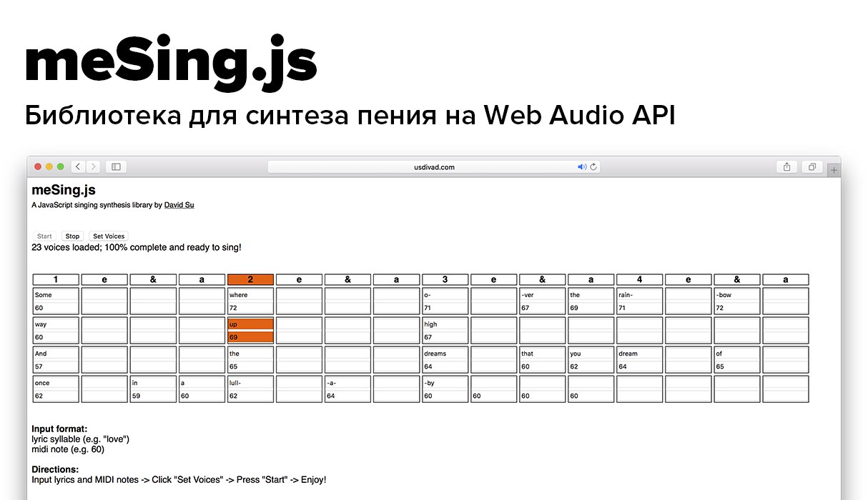Click the '23 voices loaded' status text
The image size is (868, 500).
tap(137, 247)
